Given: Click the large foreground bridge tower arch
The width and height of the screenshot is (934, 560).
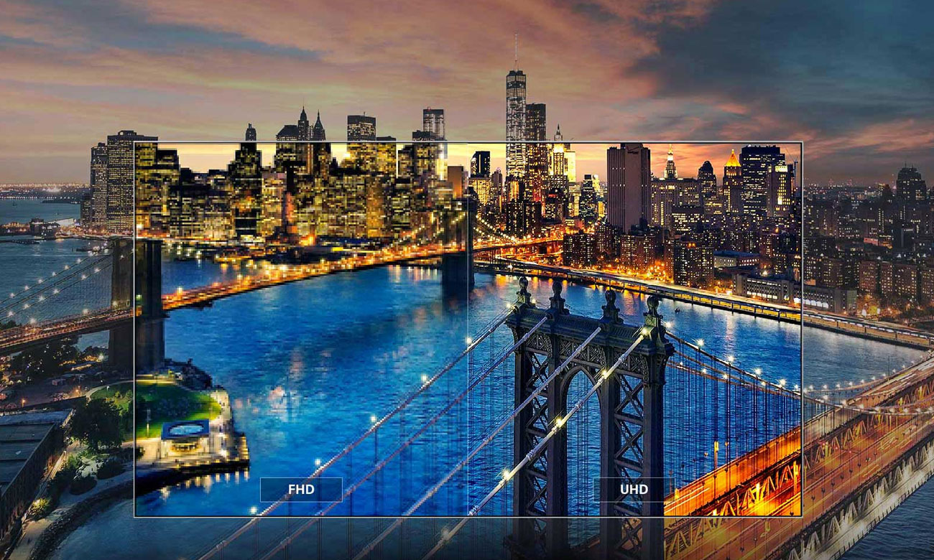Looking at the screenshot, I should point(582,402).
